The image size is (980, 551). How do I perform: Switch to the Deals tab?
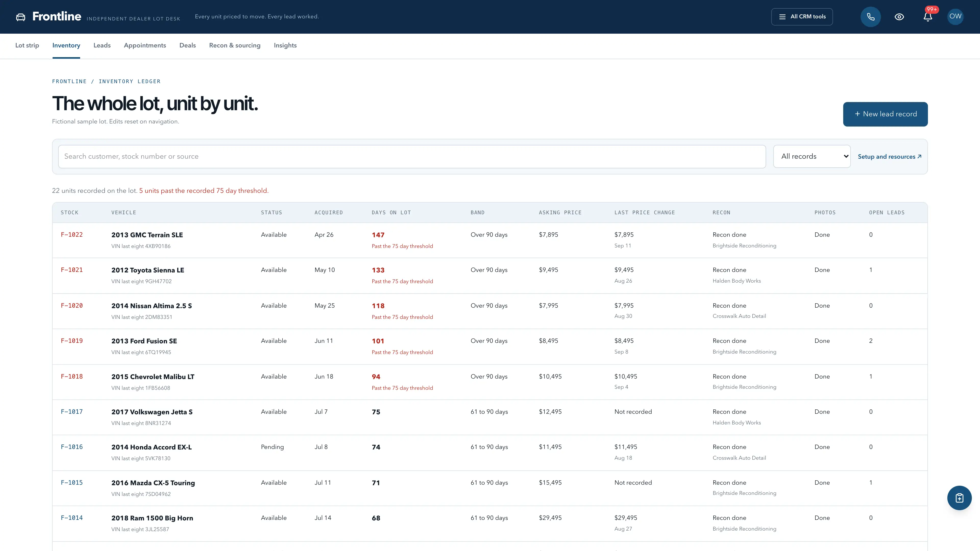point(188,45)
